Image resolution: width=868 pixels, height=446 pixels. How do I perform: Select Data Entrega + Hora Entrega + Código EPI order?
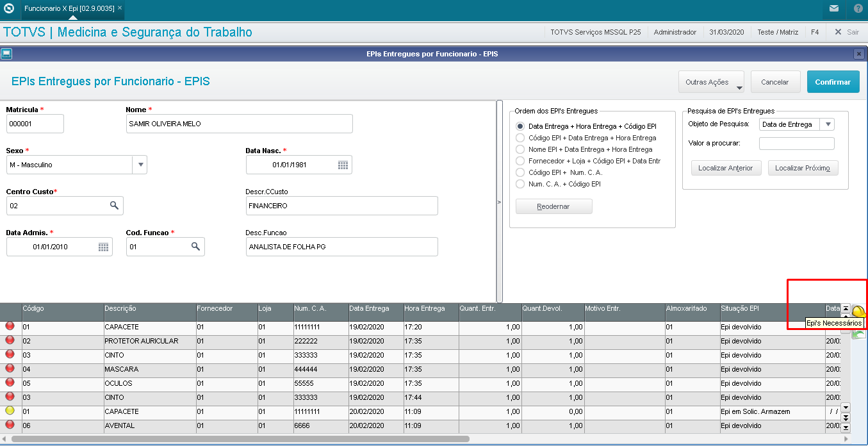[x=520, y=126]
